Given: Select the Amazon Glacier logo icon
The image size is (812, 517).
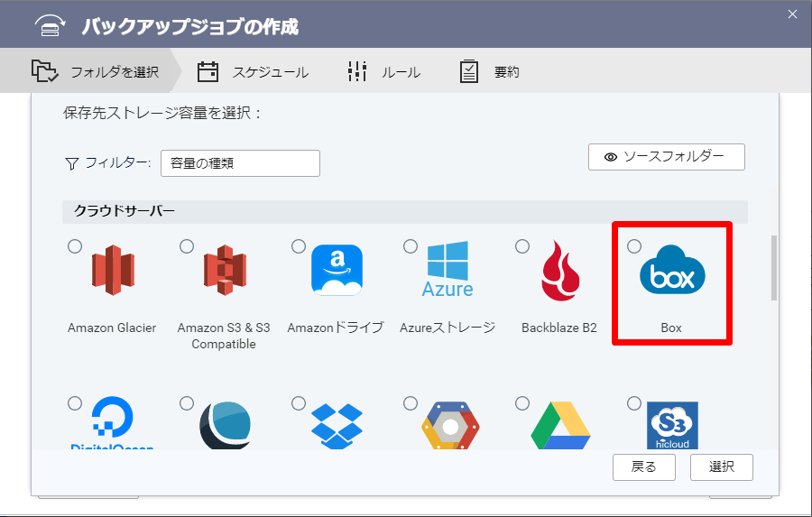Looking at the screenshot, I should tap(113, 270).
